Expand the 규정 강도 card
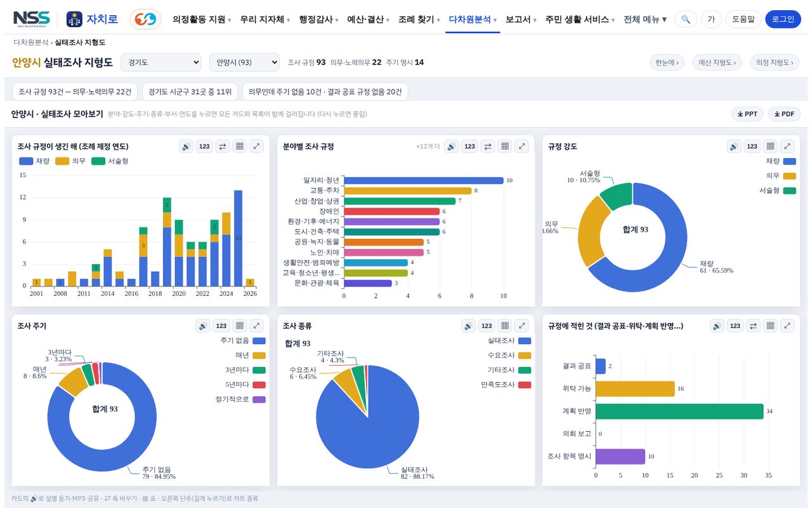The height and width of the screenshot is (508, 812). [787, 147]
